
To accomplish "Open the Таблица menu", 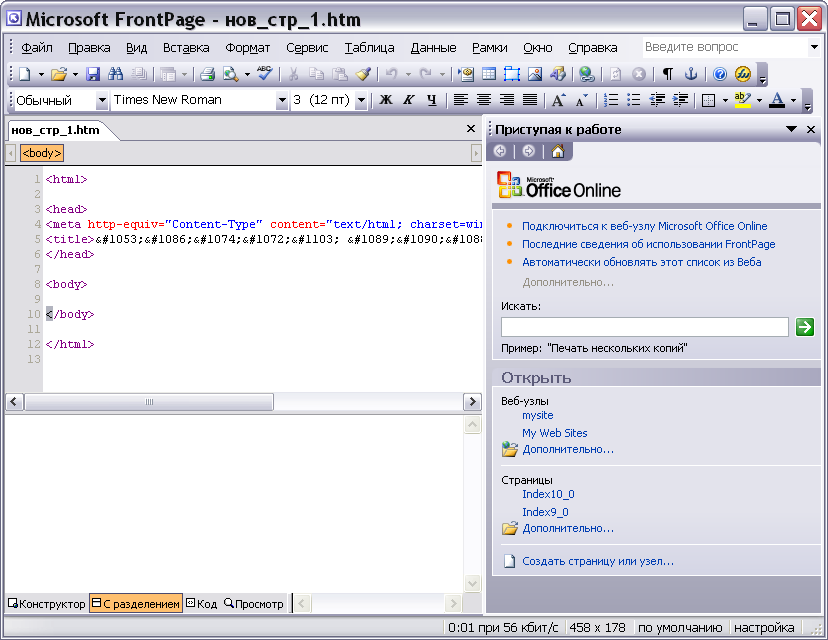I will tap(369, 47).
